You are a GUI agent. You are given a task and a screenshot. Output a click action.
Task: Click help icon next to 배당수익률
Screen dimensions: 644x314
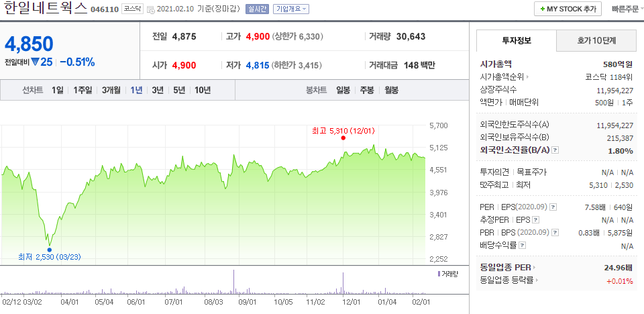(x=522, y=246)
